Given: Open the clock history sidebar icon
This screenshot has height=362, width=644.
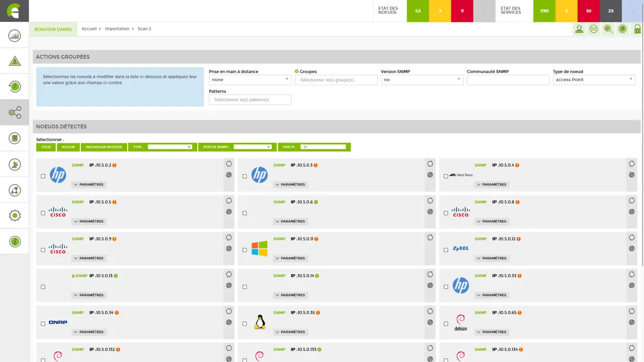Looking at the screenshot, I should (x=14, y=86).
